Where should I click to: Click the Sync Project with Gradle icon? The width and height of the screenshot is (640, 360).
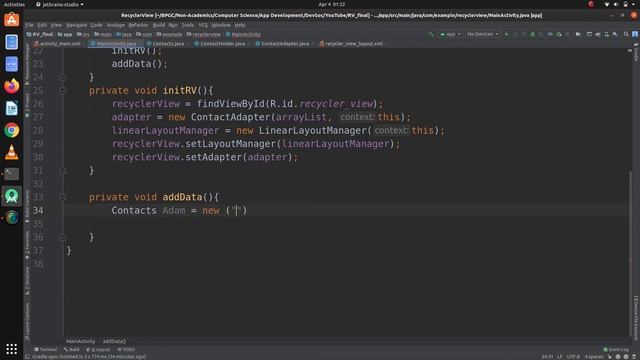[x=598, y=34]
